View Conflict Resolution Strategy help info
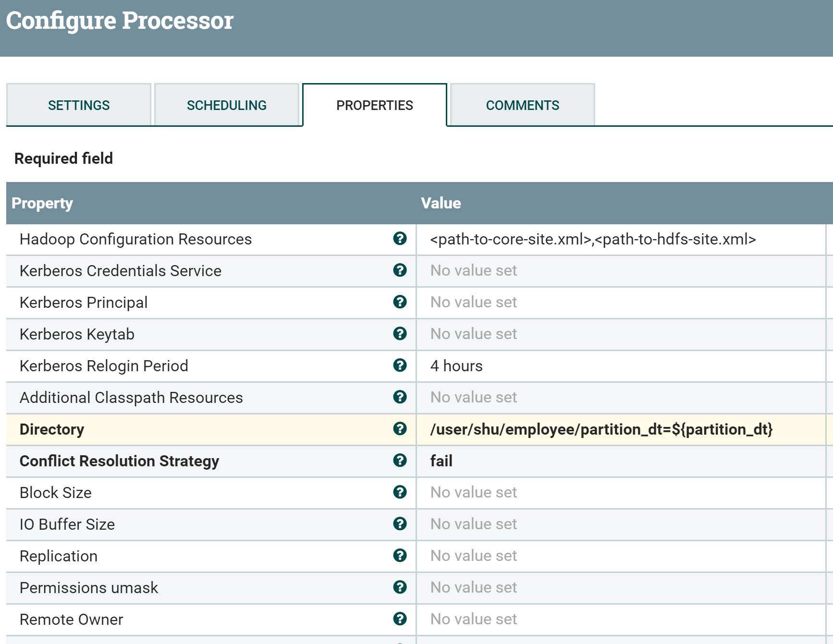Viewport: 833px width, 644px height. click(400, 461)
